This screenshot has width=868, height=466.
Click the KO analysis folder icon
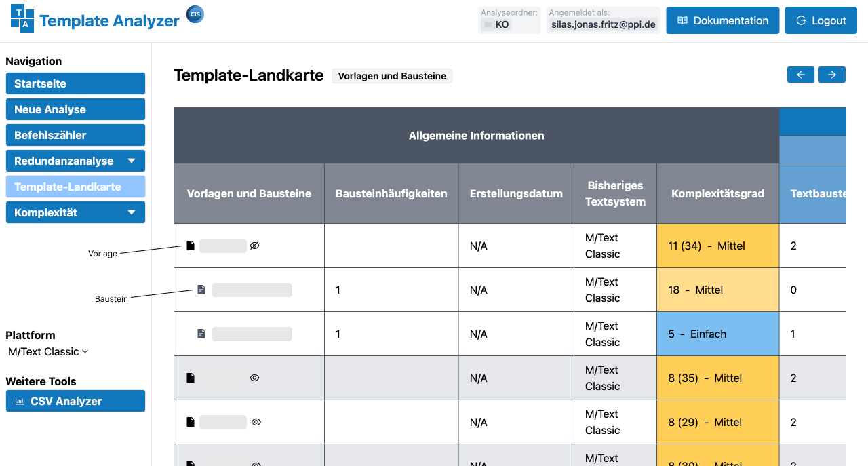tap(488, 24)
